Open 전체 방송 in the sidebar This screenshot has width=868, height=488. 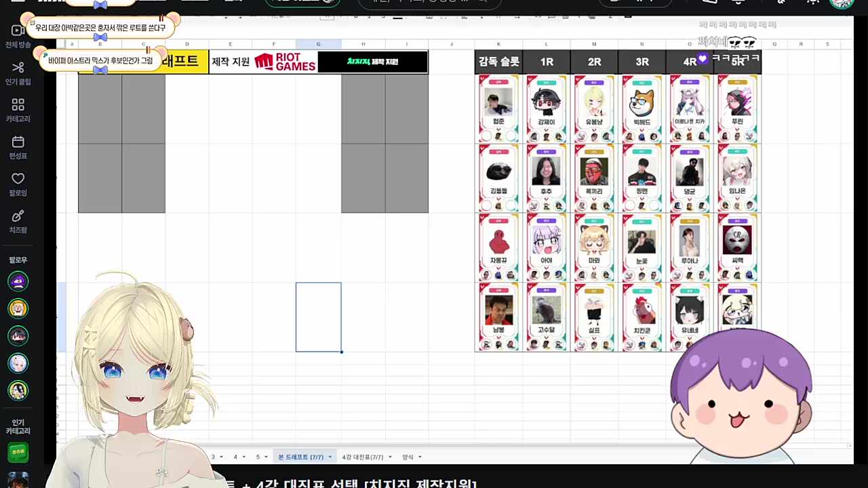[x=18, y=36]
